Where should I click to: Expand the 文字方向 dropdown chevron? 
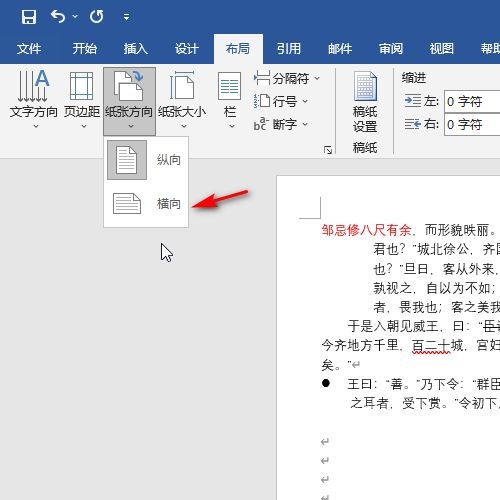36,126
